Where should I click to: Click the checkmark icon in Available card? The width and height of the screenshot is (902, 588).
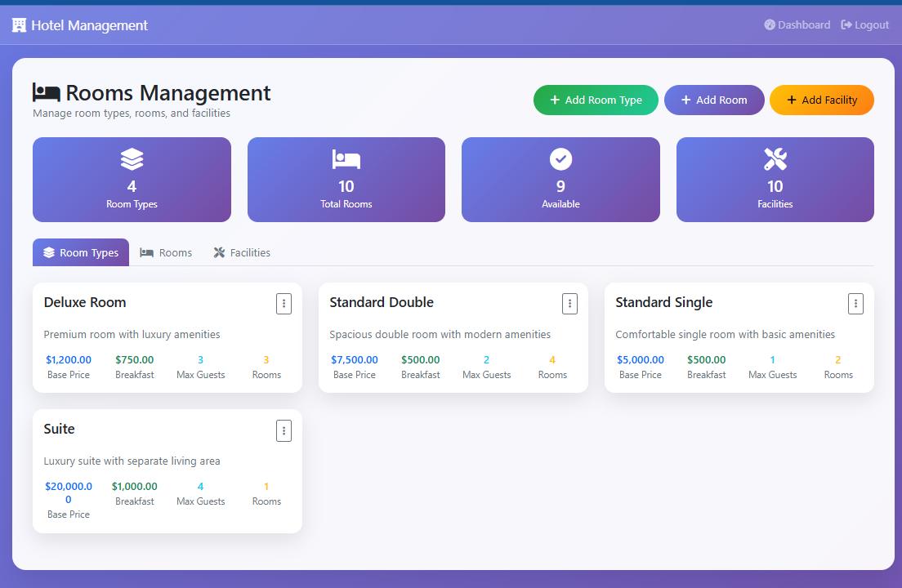coord(560,158)
